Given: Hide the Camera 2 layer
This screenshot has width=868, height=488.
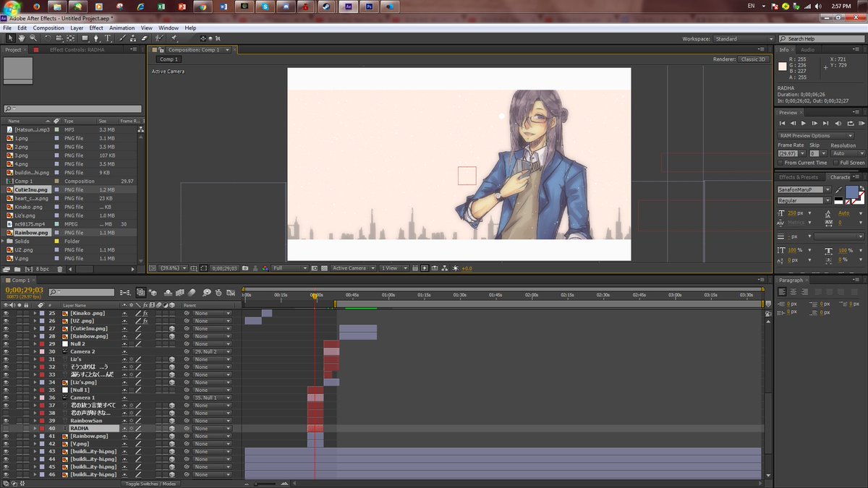Looking at the screenshot, I should pos(6,351).
